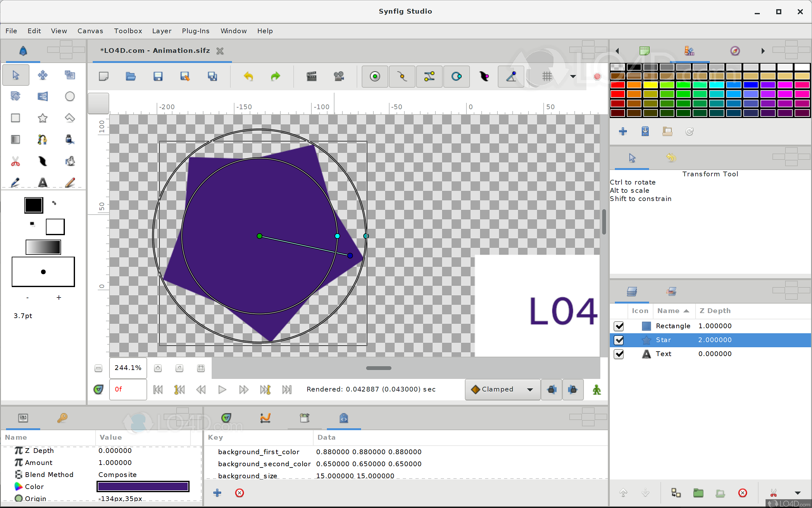The width and height of the screenshot is (812, 508).
Task: Select the Rectangle tool
Action: 16,118
